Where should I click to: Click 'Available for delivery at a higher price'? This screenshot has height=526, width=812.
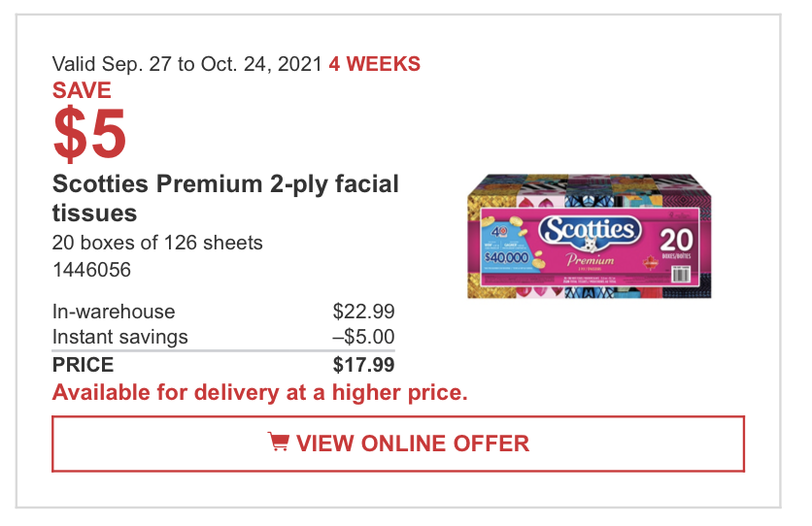click(260, 393)
